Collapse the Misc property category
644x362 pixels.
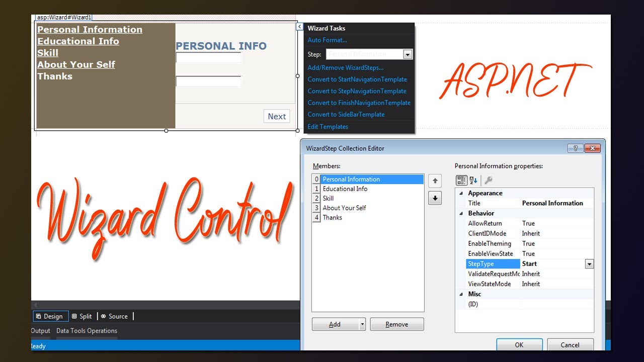point(462,294)
